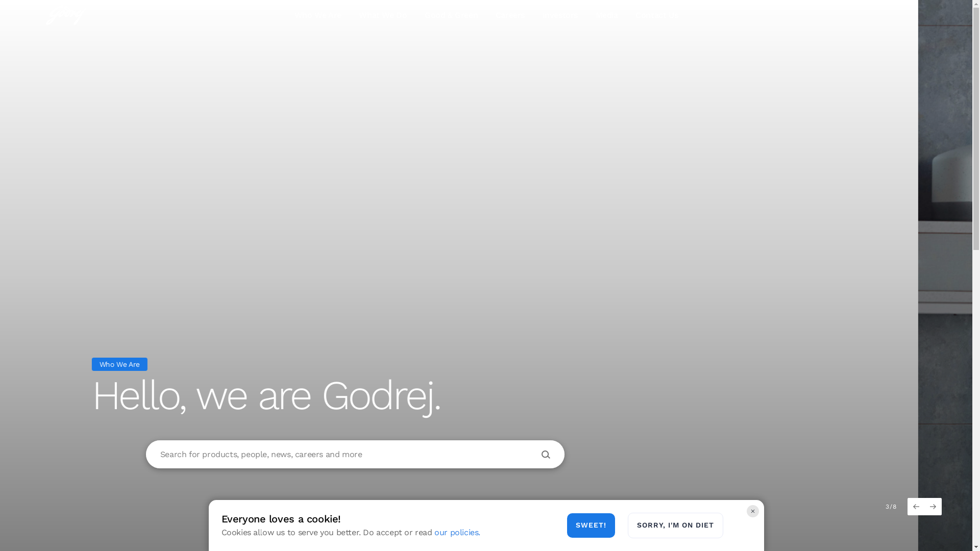Close the cookie banner with X

[753, 511]
